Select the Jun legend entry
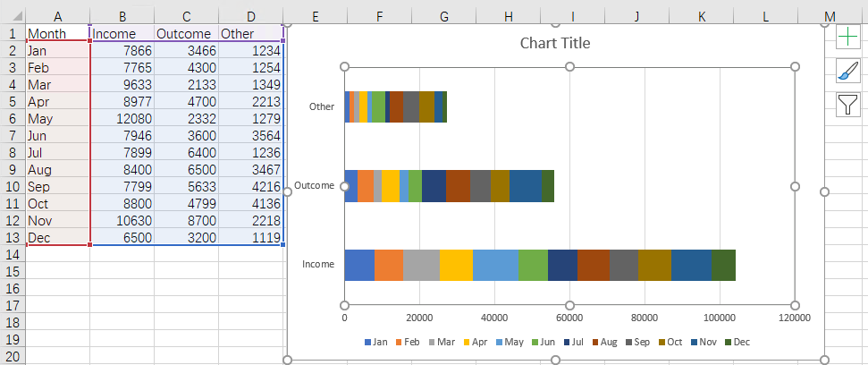This screenshot has height=365, width=868. click(x=543, y=343)
